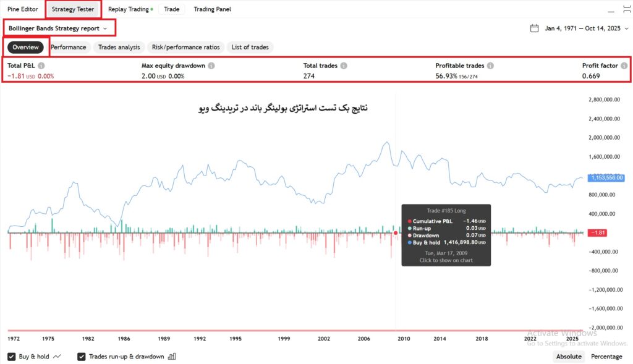Image resolution: width=633 pixels, height=364 pixels.
Task: Uncheck Trades run-up & drawdown checkbox
Action: 82,357
